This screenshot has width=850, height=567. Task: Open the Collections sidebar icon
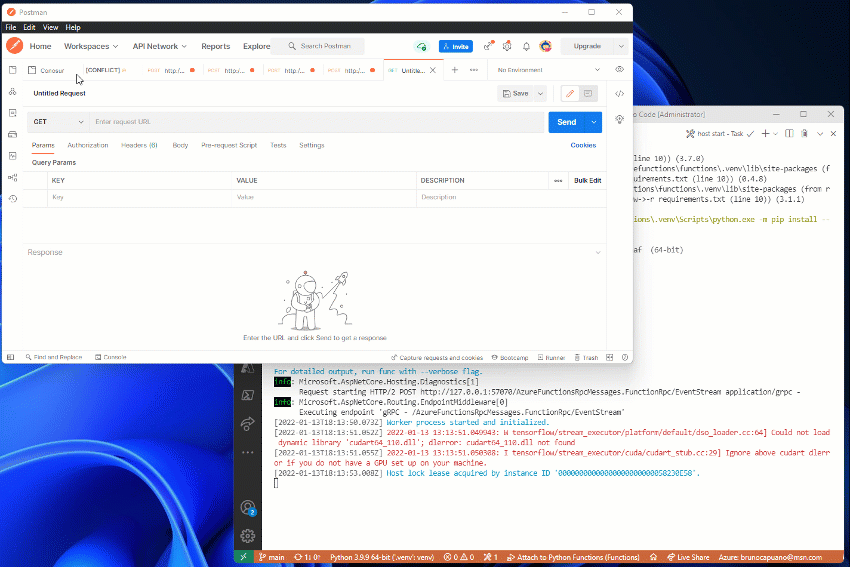click(12, 70)
